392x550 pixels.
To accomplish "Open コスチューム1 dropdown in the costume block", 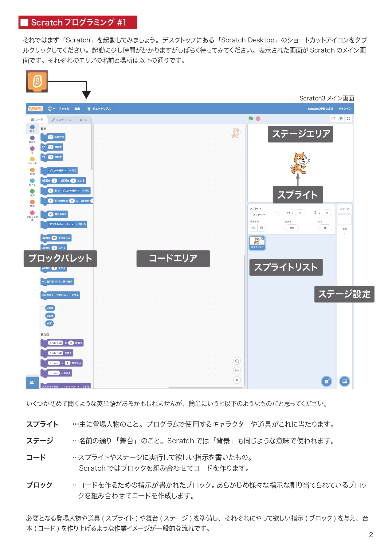I will click(x=70, y=387).
